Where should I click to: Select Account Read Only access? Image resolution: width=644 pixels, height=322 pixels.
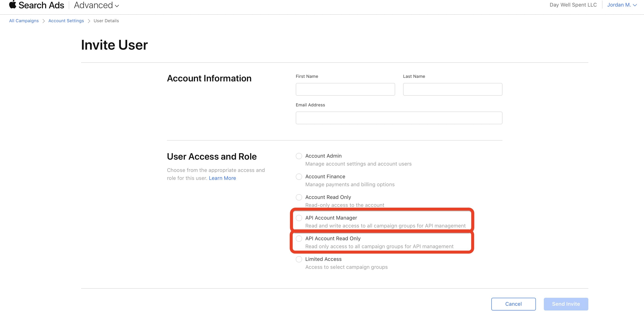tap(299, 198)
